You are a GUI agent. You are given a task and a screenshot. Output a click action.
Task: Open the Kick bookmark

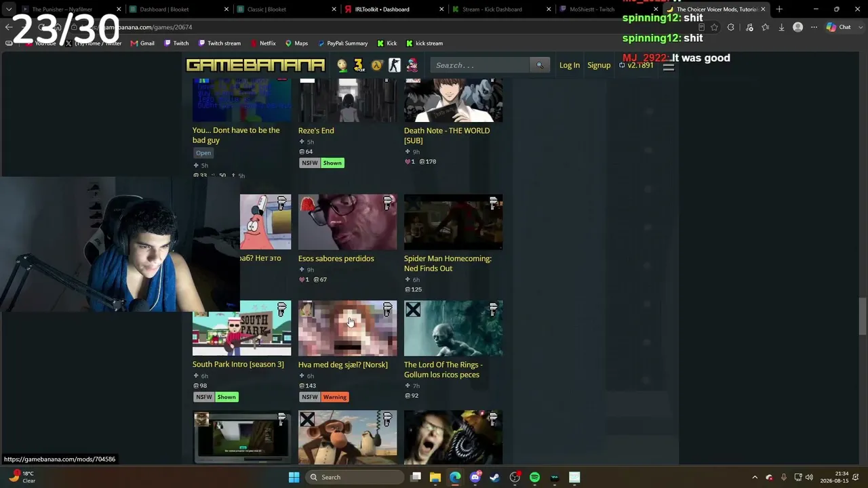point(387,43)
